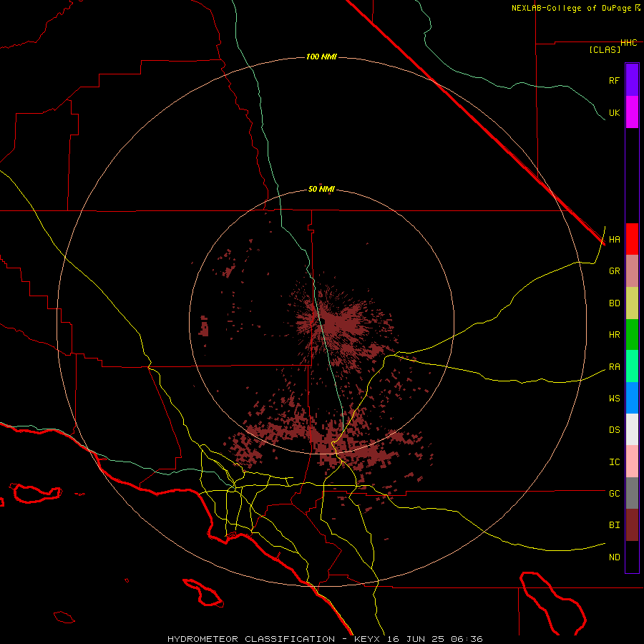Click the HYDROMETEOR CLASSIFICATION title text
Screen dimensions: 644x644
251,639
